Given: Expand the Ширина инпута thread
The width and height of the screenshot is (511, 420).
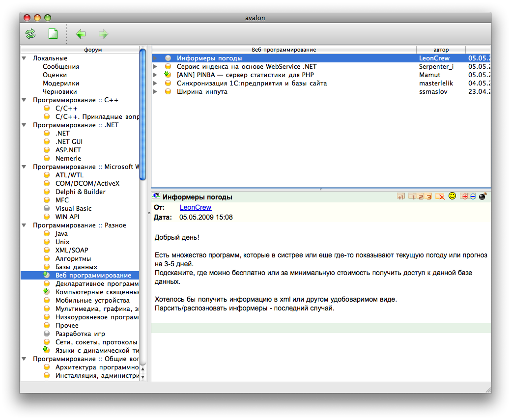Looking at the screenshot, I should [x=155, y=92].
